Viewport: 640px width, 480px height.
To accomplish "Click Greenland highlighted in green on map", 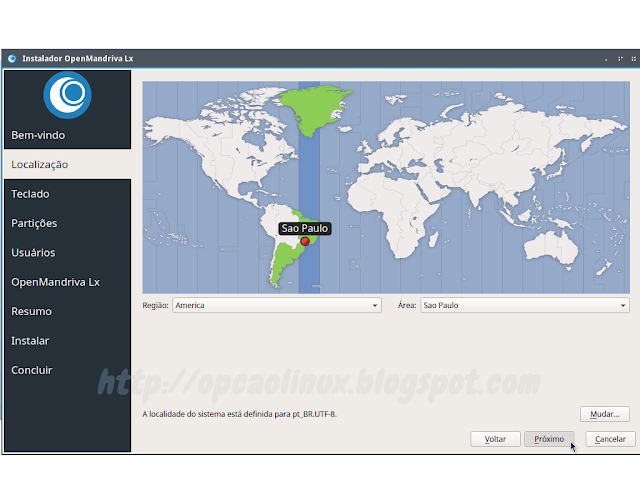I will point(316,108).
